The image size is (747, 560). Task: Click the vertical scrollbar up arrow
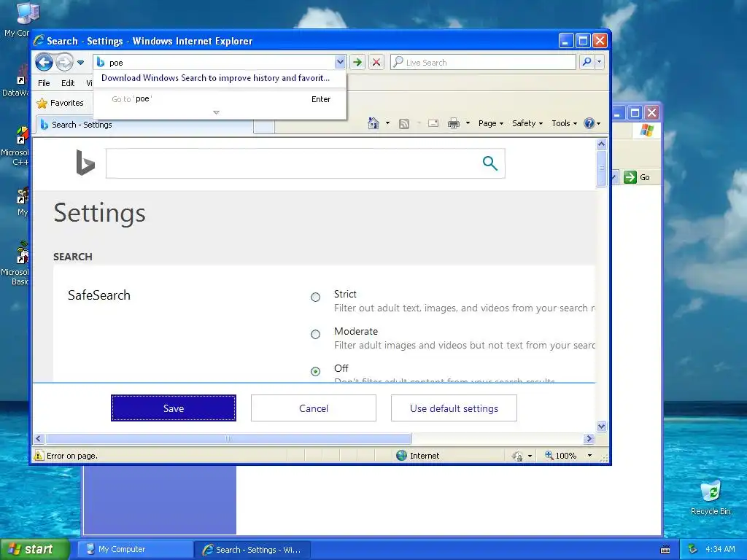[601, 144]
